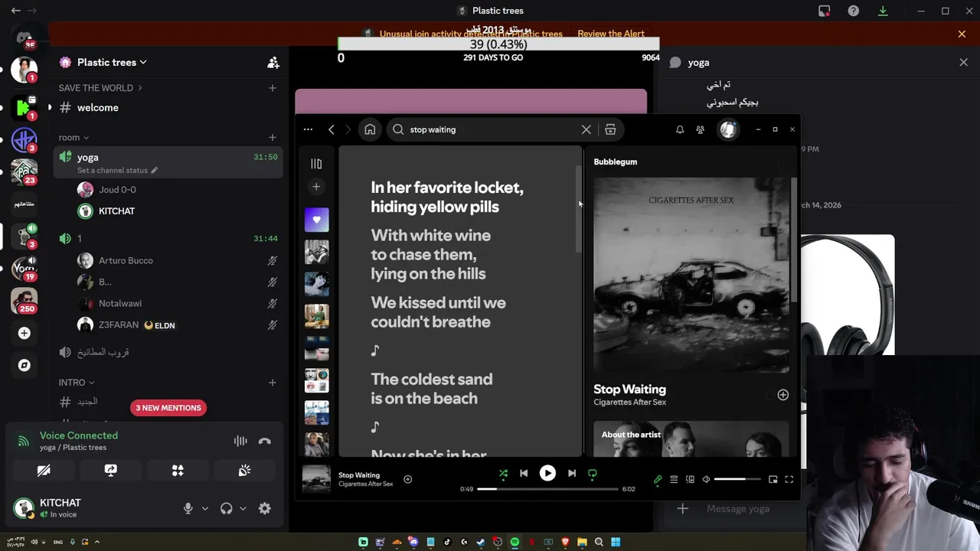Open Spotify profile avatar

(727, 130)
